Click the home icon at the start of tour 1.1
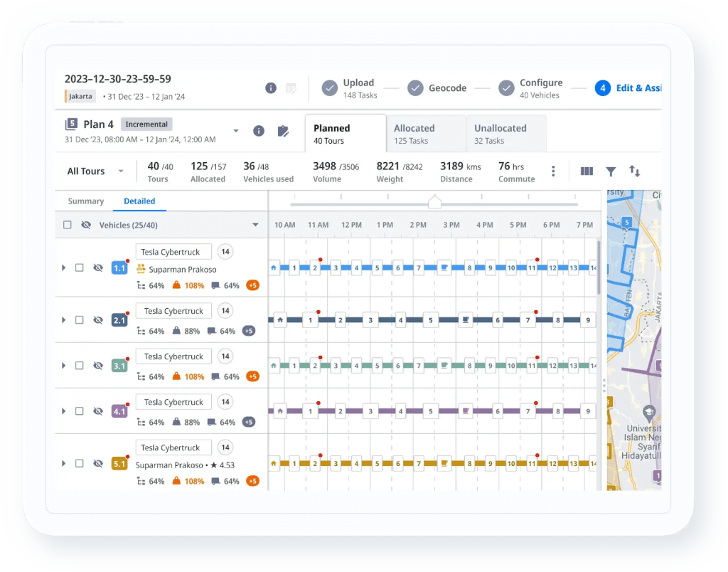This screenshot has height=572, width=728. 274,268
